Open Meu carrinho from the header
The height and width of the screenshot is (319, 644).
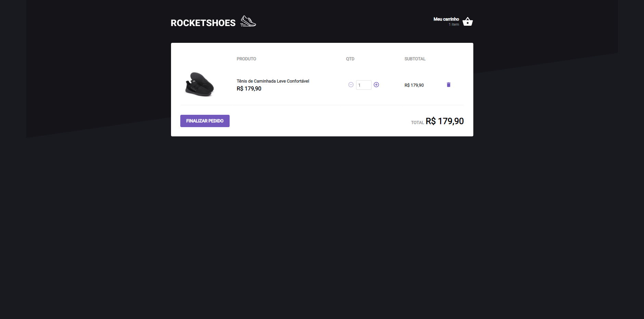point(446,19)
